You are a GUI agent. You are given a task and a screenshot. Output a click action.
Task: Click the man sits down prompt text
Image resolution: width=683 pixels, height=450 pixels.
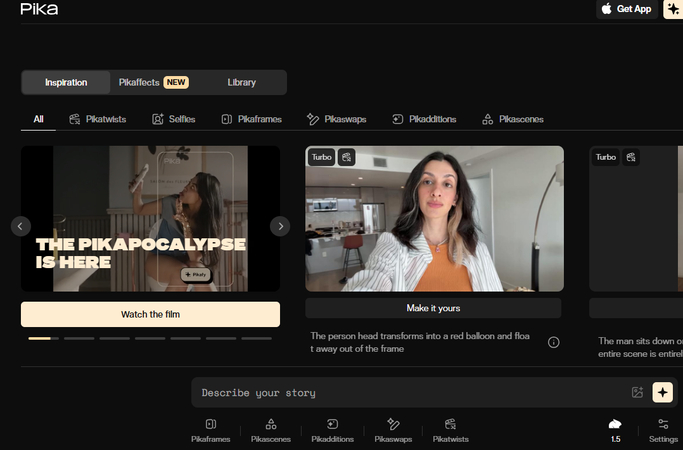640,347
